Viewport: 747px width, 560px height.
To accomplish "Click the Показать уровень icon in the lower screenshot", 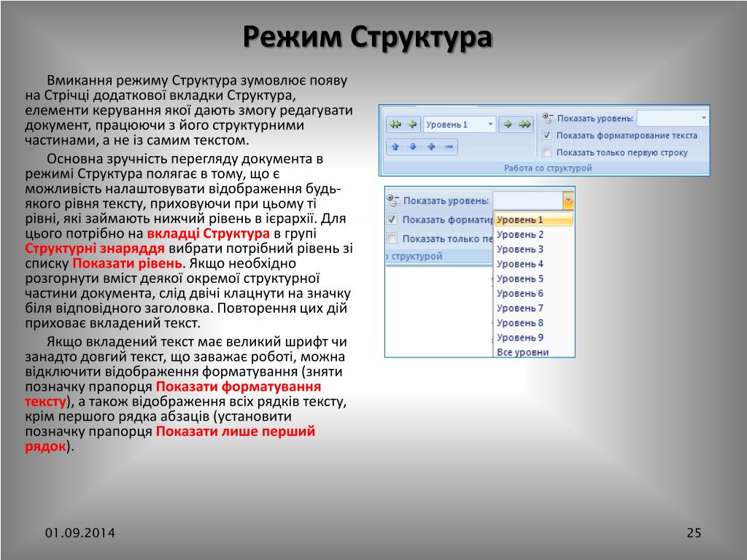I will point(393,200).
